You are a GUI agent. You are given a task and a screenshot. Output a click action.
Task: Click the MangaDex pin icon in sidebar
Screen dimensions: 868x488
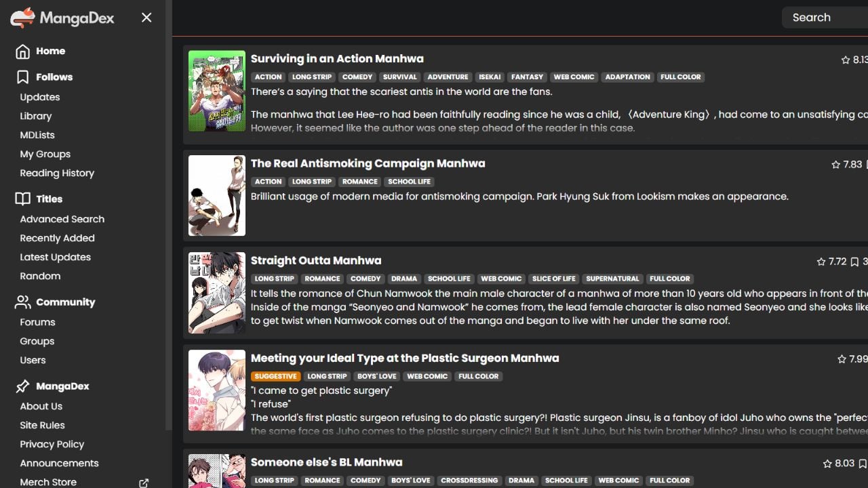(23, 386)
